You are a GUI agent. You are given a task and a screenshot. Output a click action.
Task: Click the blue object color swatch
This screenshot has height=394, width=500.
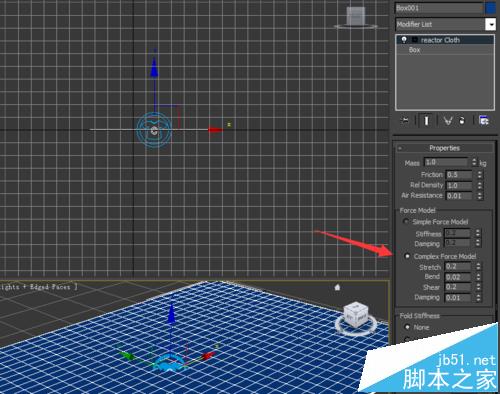coord(491,8)
